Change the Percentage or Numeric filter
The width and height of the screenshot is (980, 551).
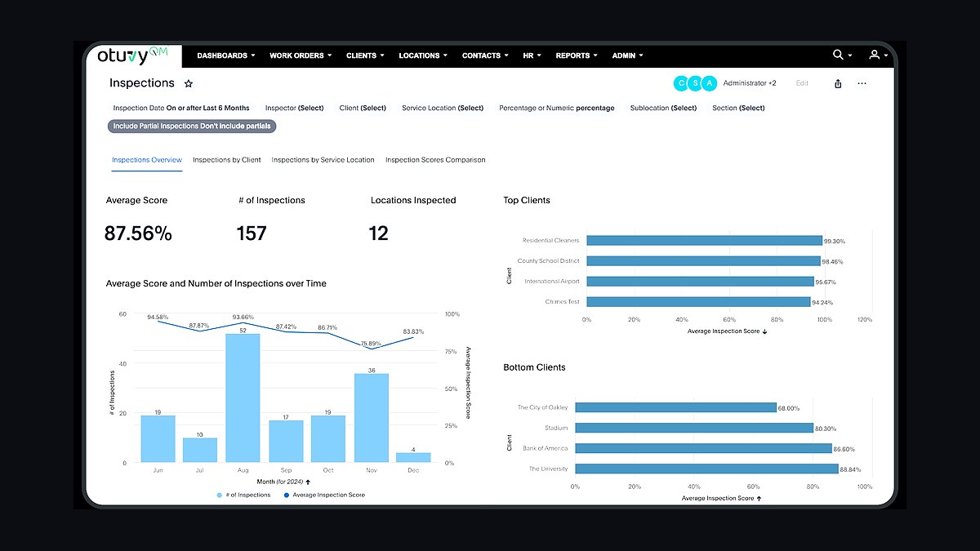(557, 108)
